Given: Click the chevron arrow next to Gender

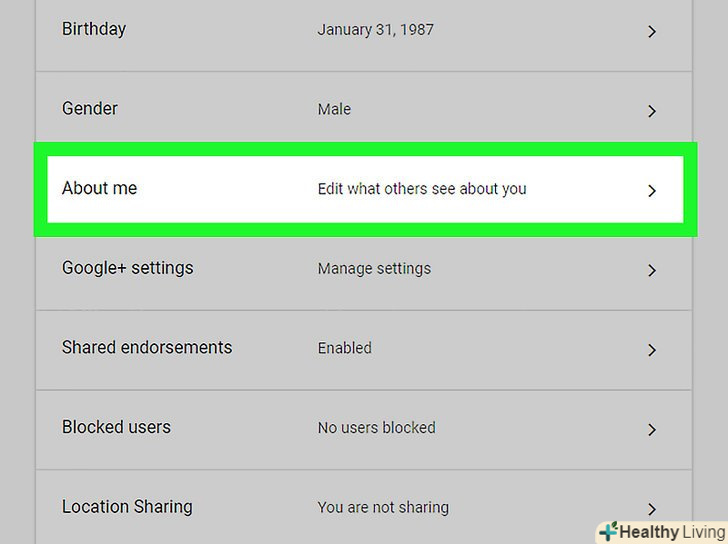Looking at the screenshot, I should click(651, 111).
